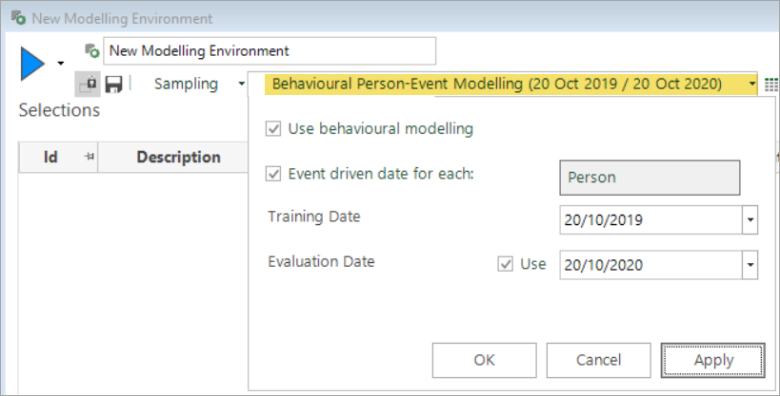Click the modelling environment icon beside the name field
This screenshot has height=396, width=780.
[92, 51]
